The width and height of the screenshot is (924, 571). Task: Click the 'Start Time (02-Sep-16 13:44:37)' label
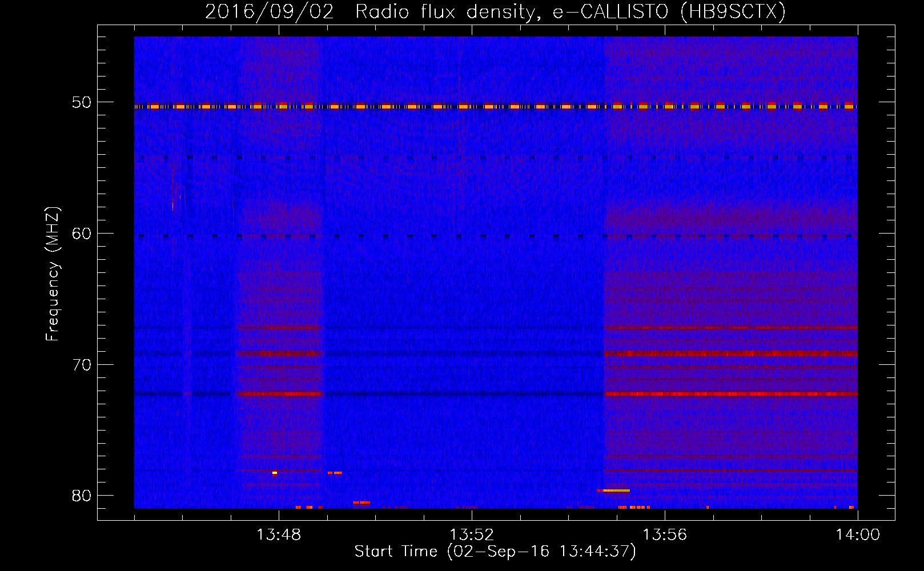495,552
